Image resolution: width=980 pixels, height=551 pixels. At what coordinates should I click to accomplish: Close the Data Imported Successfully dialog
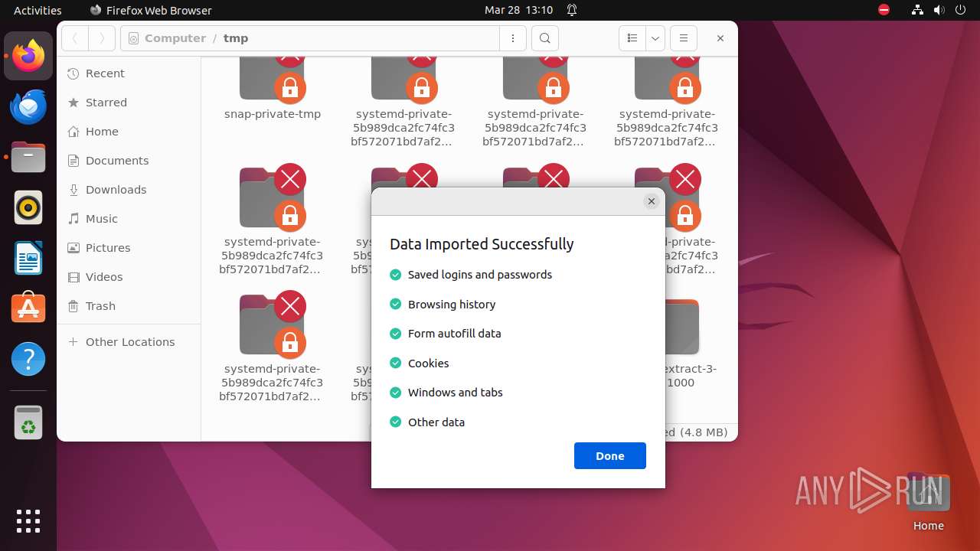click(652, 201)
